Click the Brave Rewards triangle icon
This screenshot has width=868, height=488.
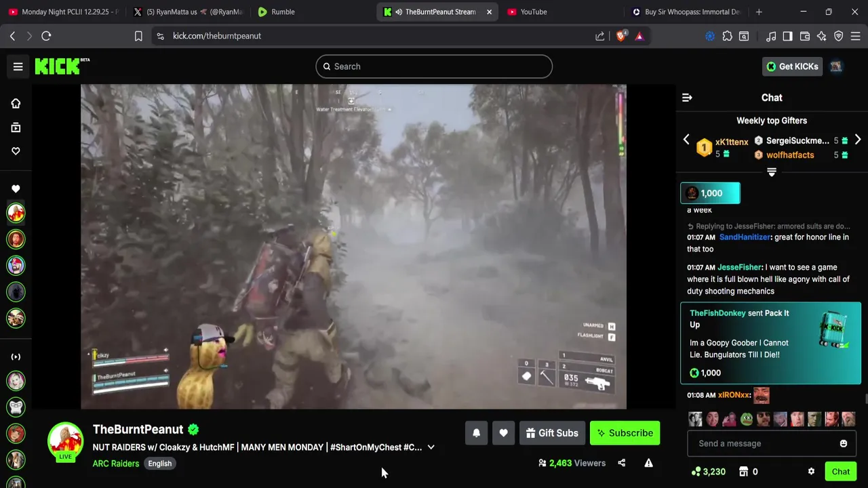639,36
